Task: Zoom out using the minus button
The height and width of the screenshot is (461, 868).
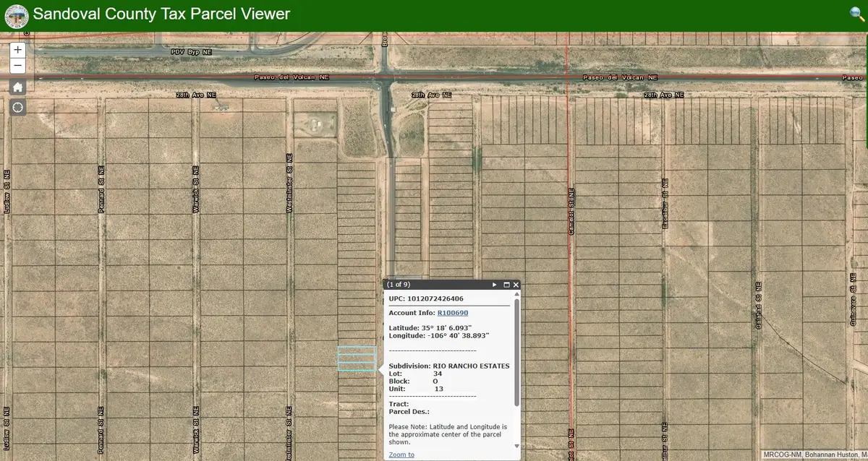Action: 17,65
